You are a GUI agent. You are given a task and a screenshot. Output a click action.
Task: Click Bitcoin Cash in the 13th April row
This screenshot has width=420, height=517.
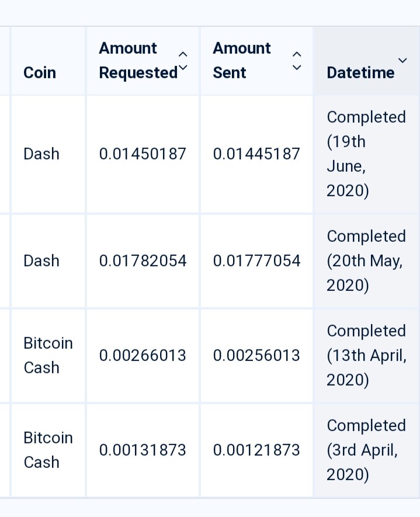pyautogui.click(x=48, y=355)
